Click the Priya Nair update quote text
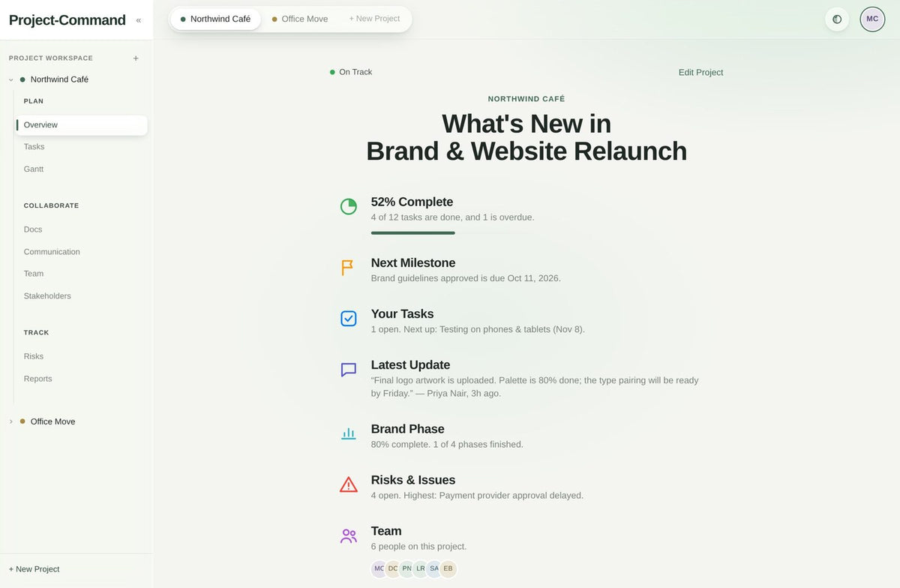Viewport: 900px width, 588px height. point(535,387)
